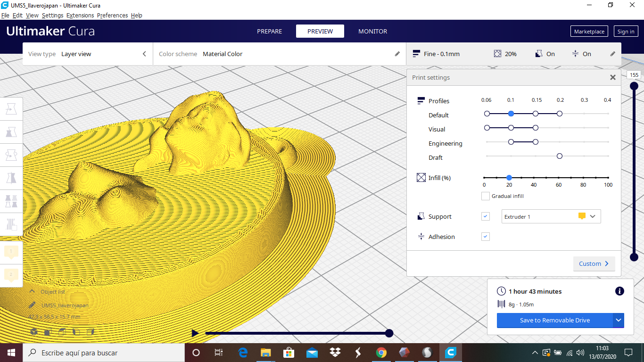Select the Move tool in left toolbar
This screenshot has height=362, width=644.
(11, 109)
